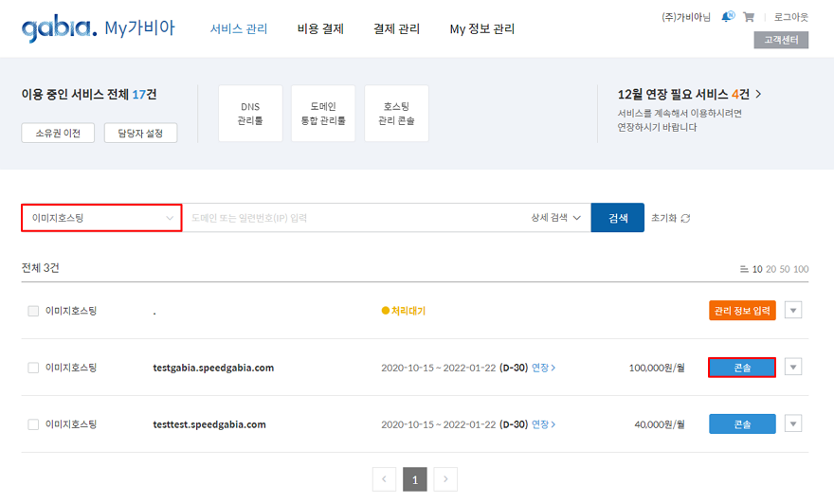Open 12월 연장 필요 서비스 chevron
This screenshot has height=504, width=834.
coord(758,94)
